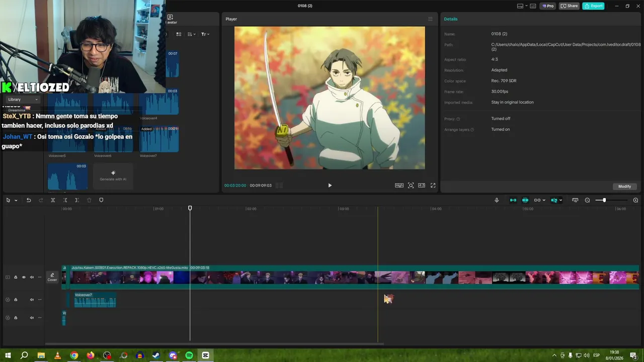
Task: Open more options for the main video track
Action: (40, 277)
